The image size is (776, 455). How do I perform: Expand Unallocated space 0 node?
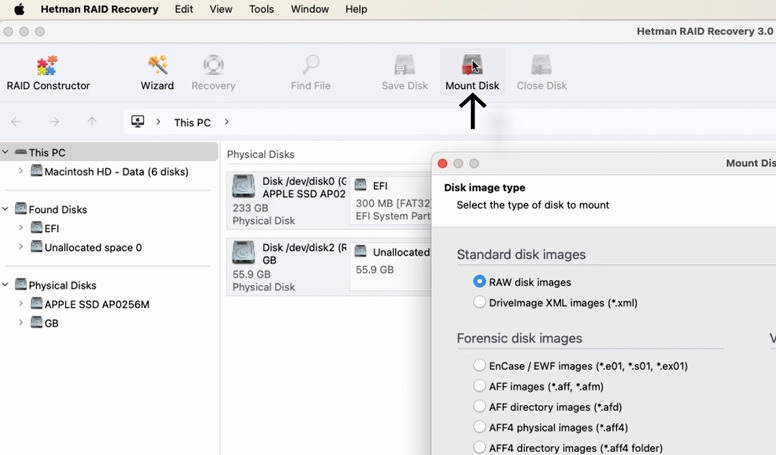pos(21,247)
